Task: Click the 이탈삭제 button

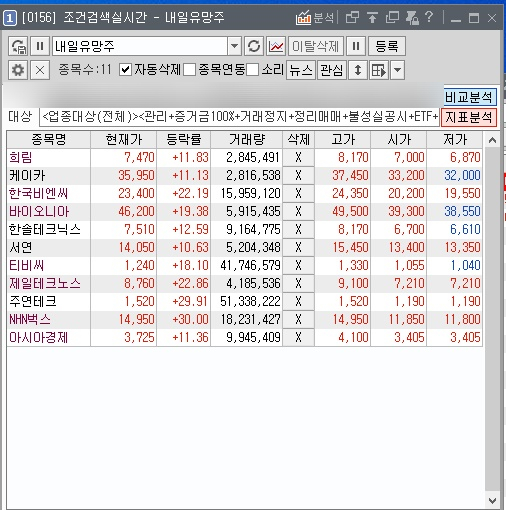Action: point(316,46)
